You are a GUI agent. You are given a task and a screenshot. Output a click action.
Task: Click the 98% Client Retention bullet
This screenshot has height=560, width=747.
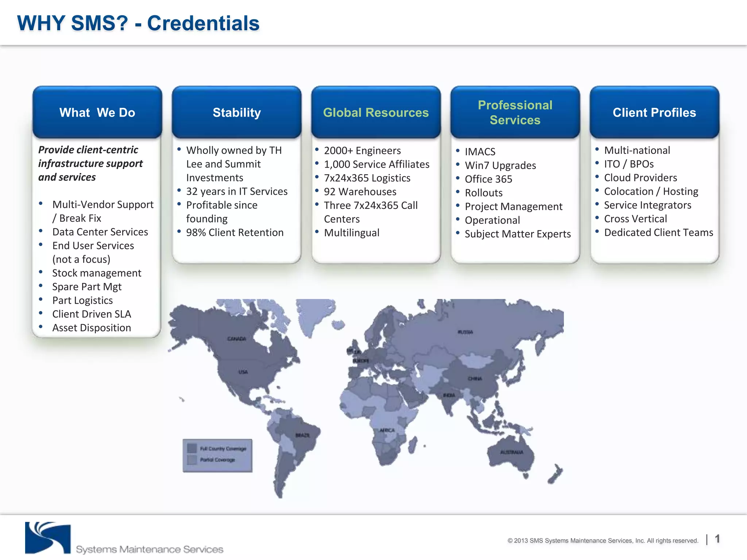tap(235, 233)
